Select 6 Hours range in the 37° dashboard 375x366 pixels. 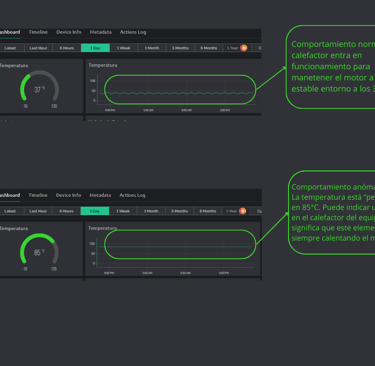click(67, 48)
